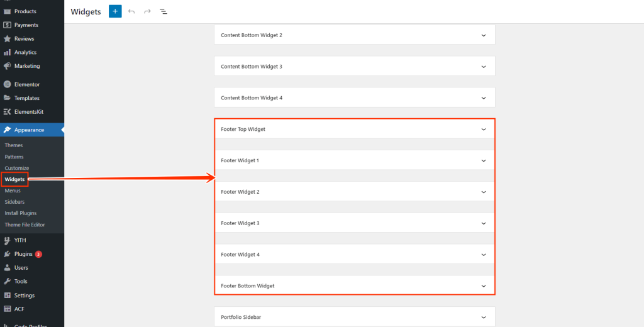The width and height of the screenshot is (644, 327).
Task: Go to Install Plugins page
Action: tap(21, 213)
